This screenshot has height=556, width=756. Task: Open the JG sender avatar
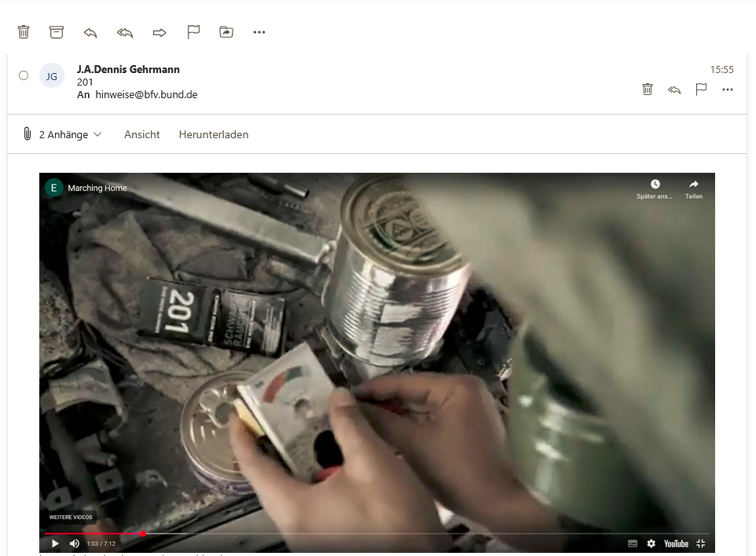coord(52,76)
